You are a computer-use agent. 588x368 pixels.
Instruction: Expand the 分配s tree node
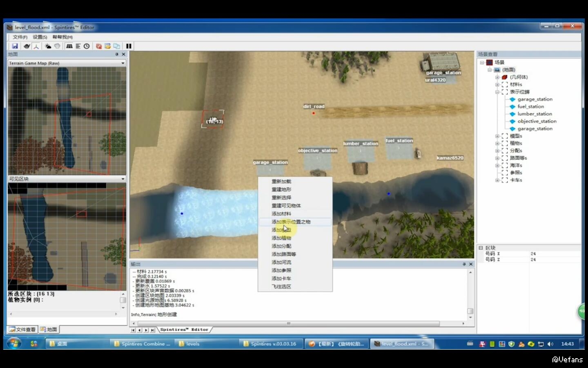(x=497, y=151)
